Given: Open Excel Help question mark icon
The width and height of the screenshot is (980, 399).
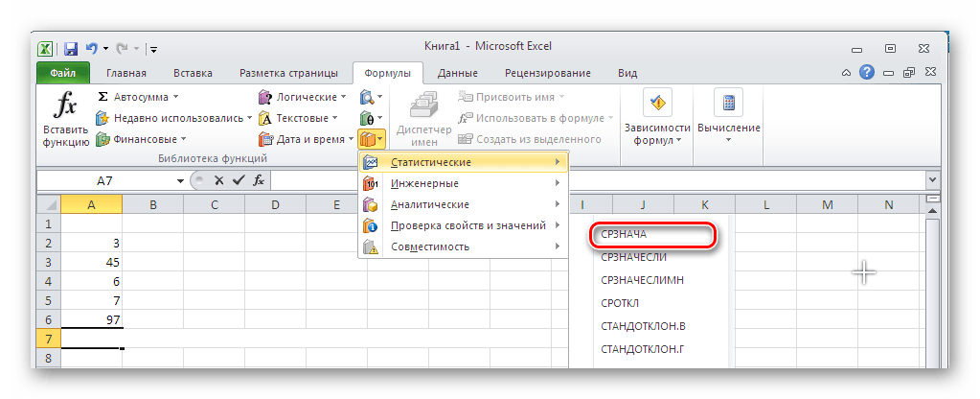Looking at the screenshot, I should [866, 73].
